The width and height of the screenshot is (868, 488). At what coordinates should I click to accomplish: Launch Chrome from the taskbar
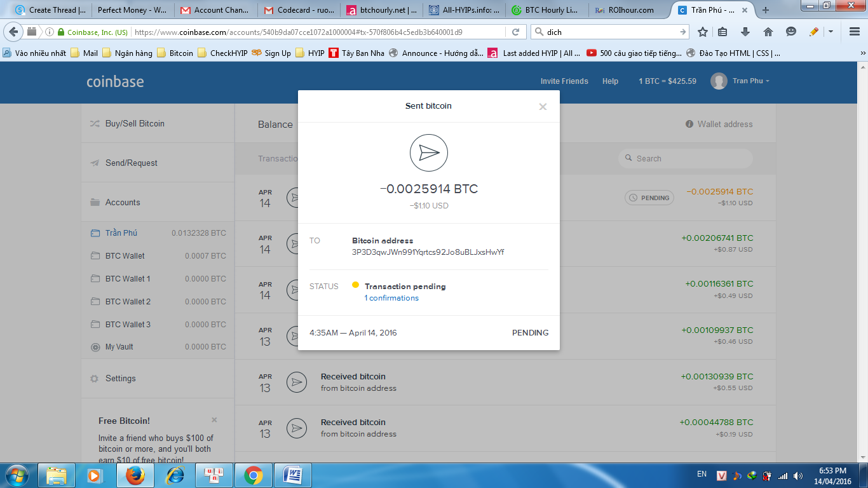click(254, 475)
